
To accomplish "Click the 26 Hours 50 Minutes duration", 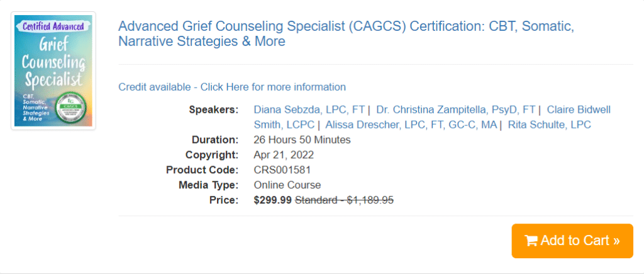I will 302,140.
